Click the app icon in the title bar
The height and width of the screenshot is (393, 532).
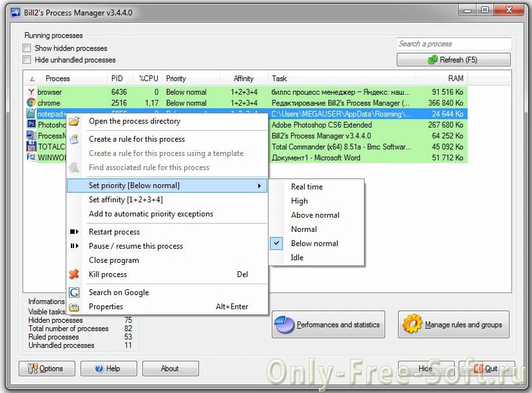(x=15, y=13)
